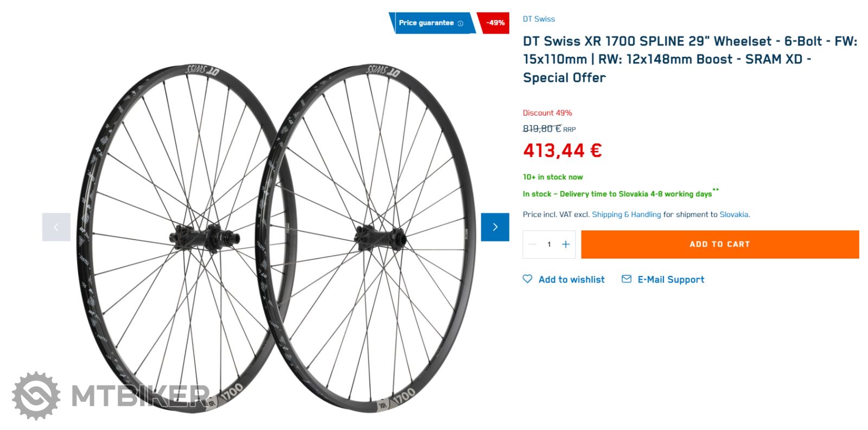Click the red -49% discount badge

tap(494, 23)
